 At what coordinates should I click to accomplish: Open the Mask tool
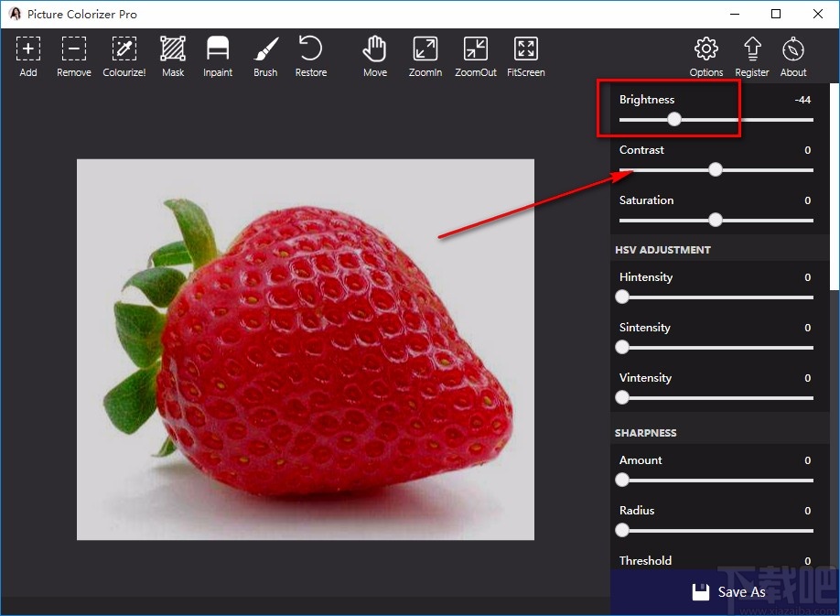[x=173, y=56]
